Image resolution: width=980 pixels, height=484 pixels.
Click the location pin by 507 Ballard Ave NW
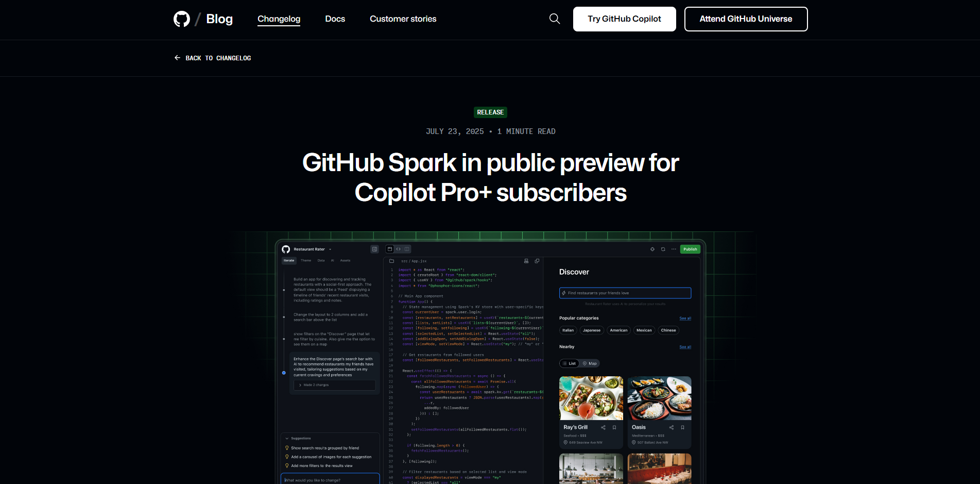pos(634,443)
